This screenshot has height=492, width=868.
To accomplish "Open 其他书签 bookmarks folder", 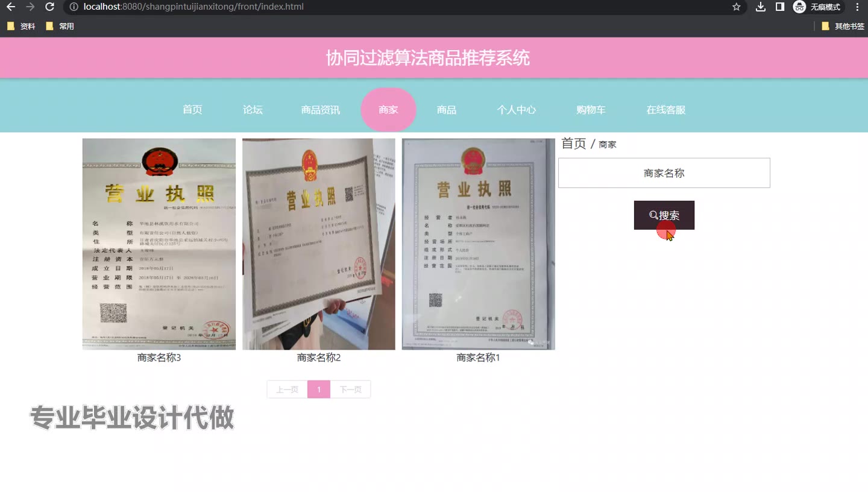I will (843, 26).
